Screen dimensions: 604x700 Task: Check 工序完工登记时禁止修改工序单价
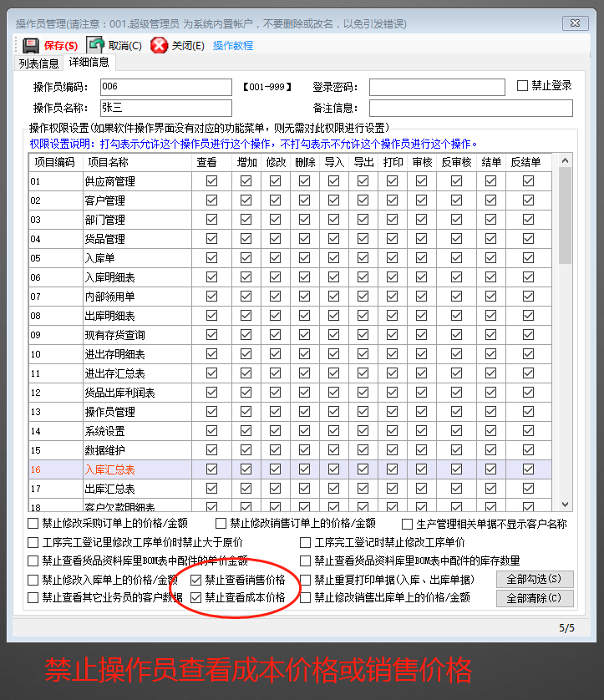click(x=306, y=542)
